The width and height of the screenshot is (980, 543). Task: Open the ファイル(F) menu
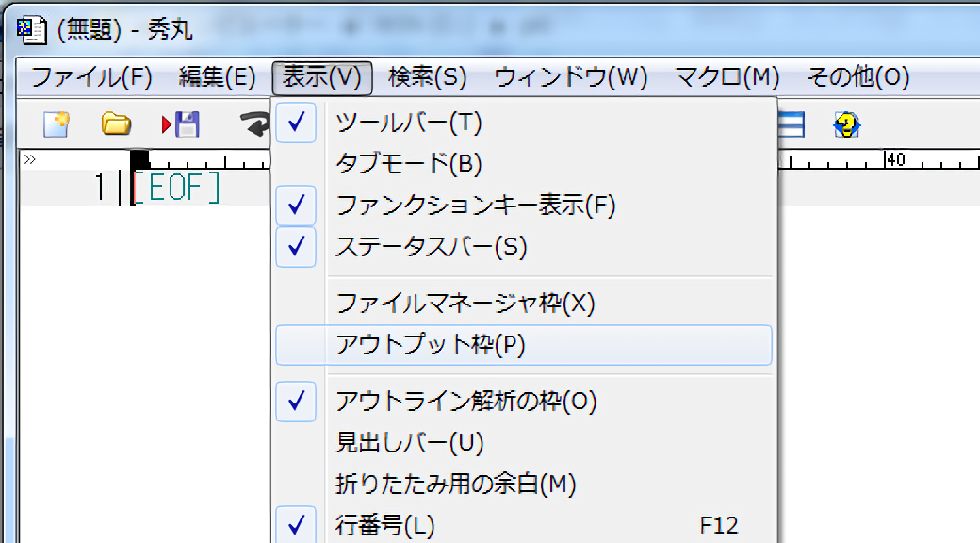tap(91, 77)
